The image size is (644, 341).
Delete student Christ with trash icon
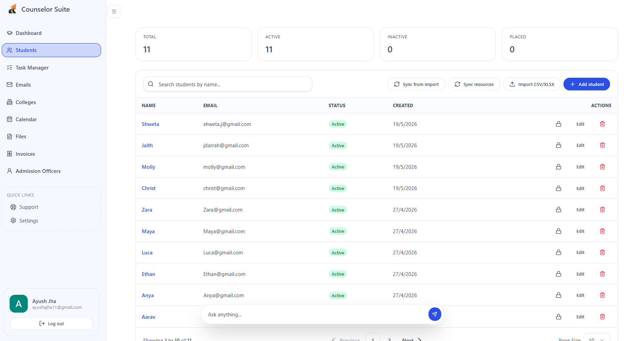point(602,188)
